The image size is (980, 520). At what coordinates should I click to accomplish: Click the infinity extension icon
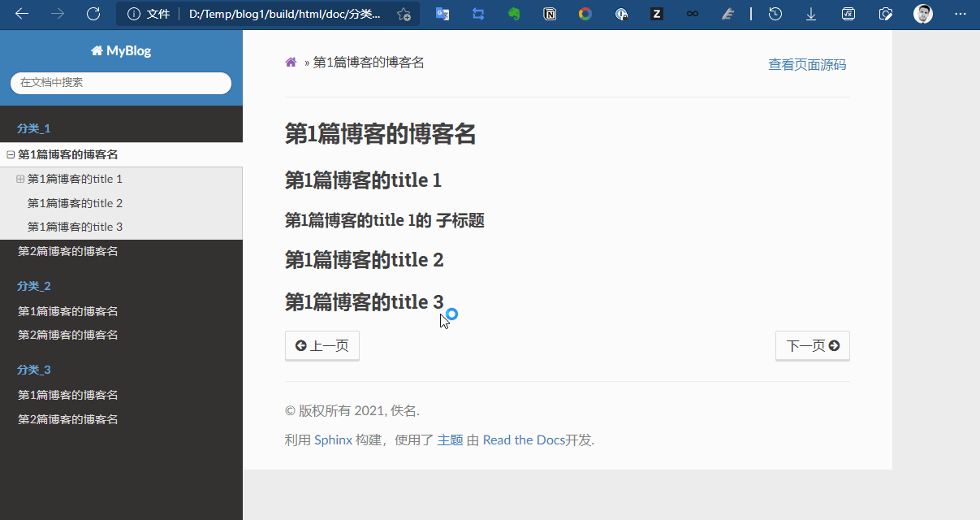tap(693, 14)
